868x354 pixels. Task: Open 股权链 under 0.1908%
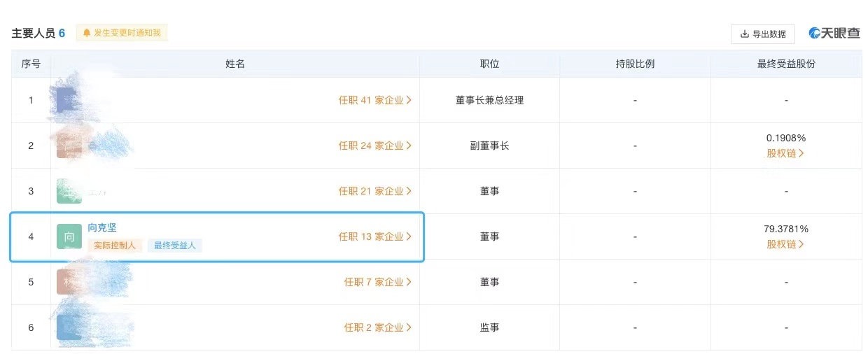pos(785,153)
